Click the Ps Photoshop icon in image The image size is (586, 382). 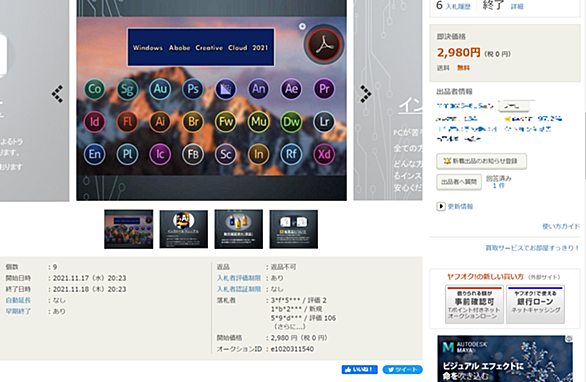point(193,89)
